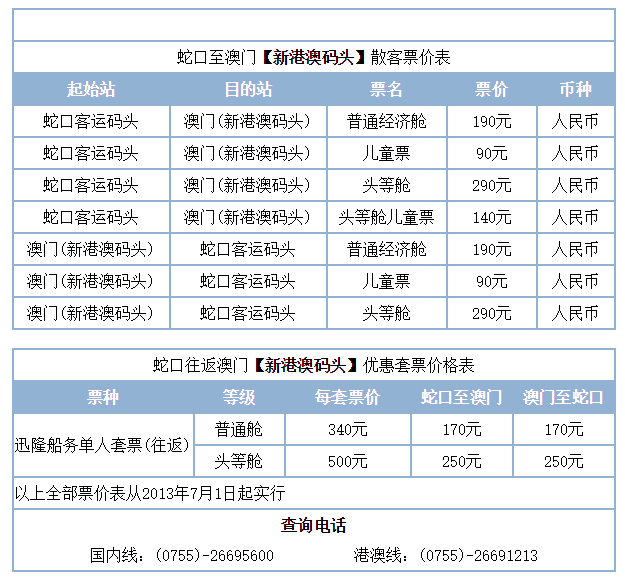Click the 2013年7月1日 effective date notice

tap(150, 493)
